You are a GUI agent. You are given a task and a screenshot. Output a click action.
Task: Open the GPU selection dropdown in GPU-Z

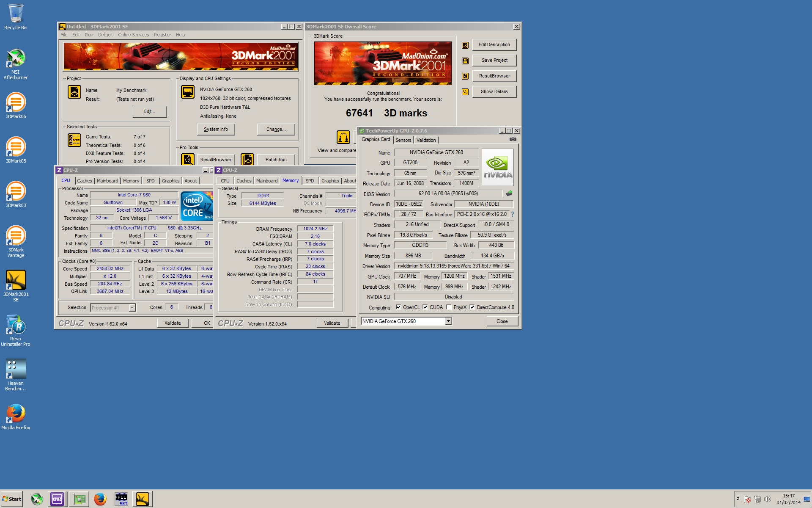click(448, 321)
